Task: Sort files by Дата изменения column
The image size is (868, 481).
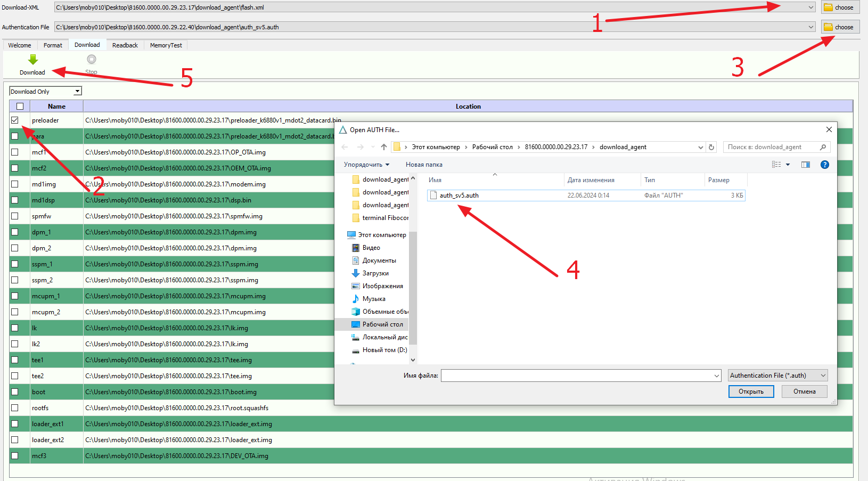Action: pos(591,180)
